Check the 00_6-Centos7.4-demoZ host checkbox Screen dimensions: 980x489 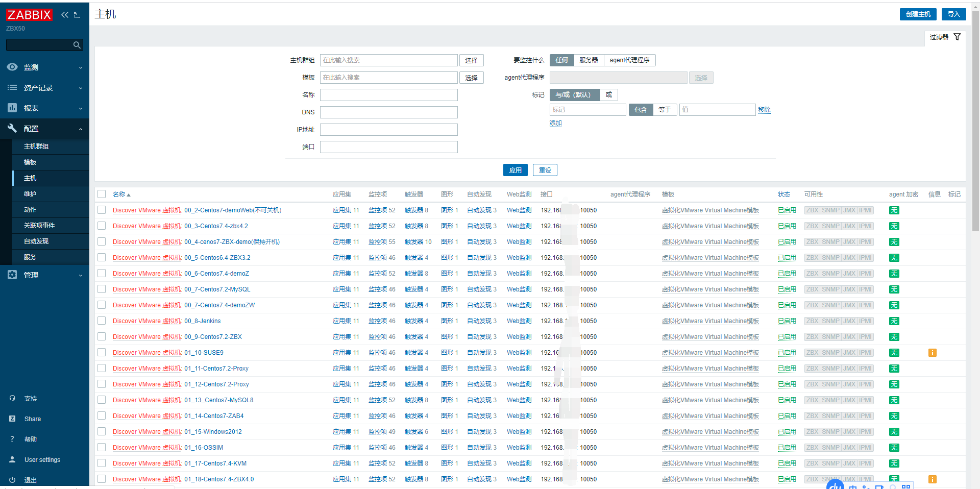tap(102, 273)
